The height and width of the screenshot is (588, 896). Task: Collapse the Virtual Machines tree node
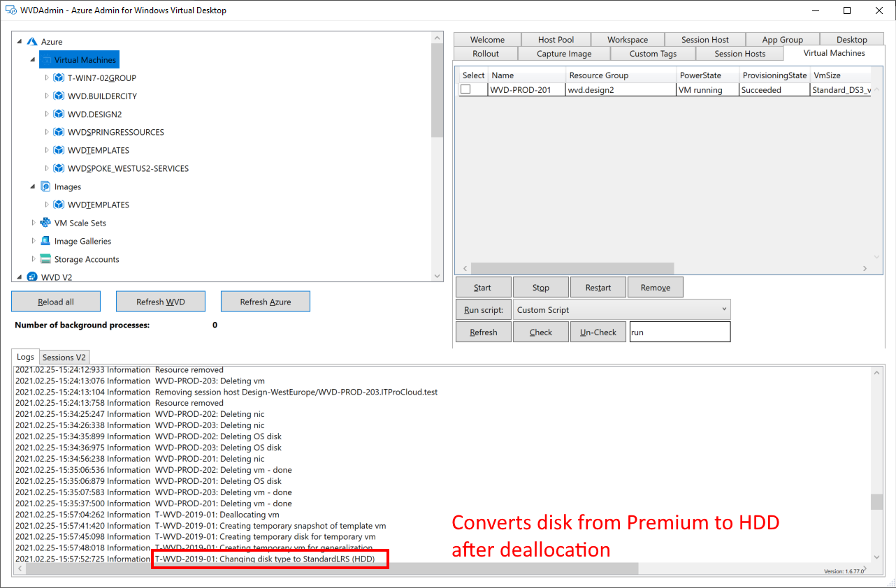(x=33, y=60)
